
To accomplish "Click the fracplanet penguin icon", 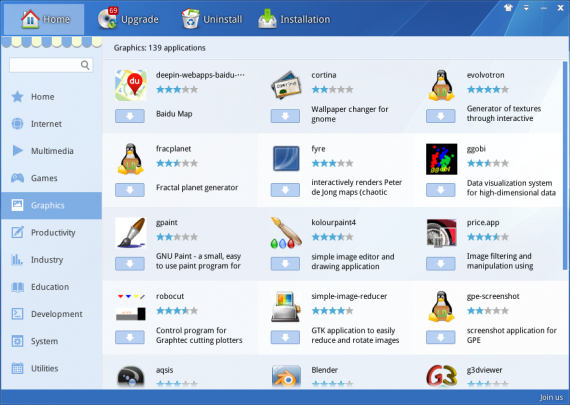I will (131, 159).
